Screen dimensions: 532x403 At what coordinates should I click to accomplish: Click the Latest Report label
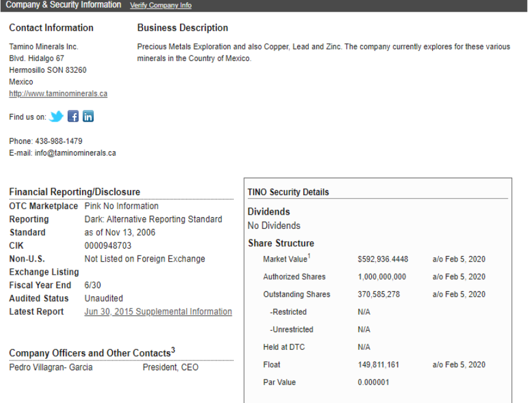click(36, 312)
